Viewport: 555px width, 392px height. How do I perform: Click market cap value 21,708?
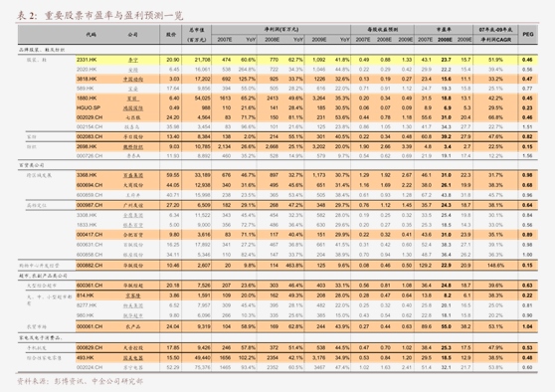(x=202, y=60)
